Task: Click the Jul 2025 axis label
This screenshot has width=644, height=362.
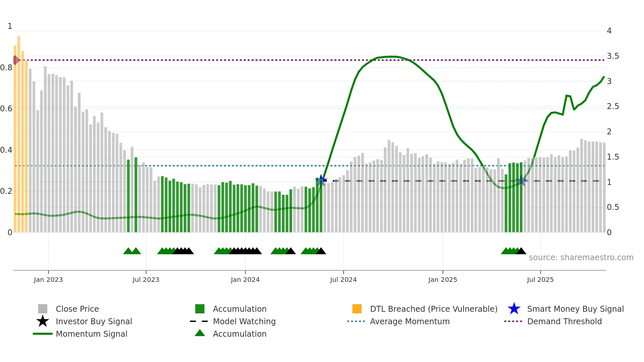Action: coord(540,280)
